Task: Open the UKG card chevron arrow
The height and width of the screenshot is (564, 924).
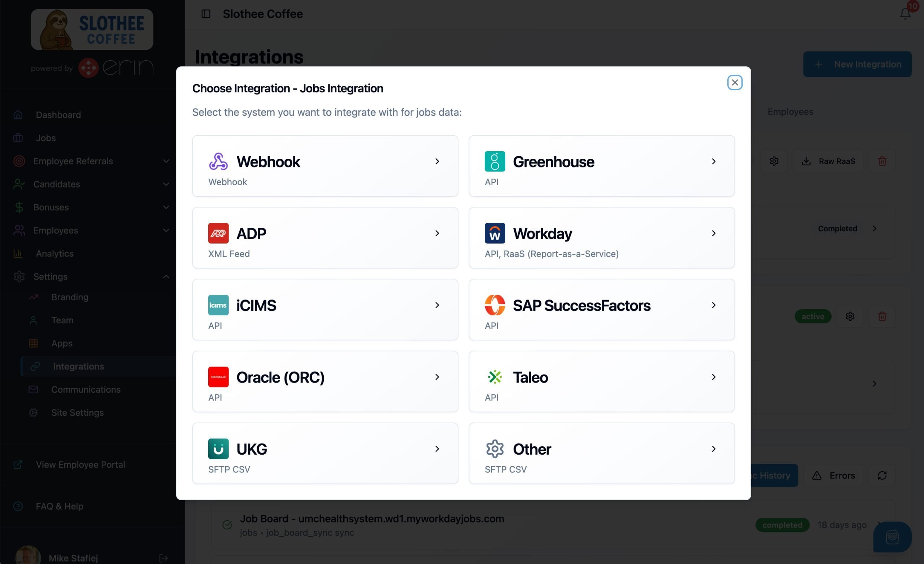Action: pyautogui.click(x=437, y=449)
